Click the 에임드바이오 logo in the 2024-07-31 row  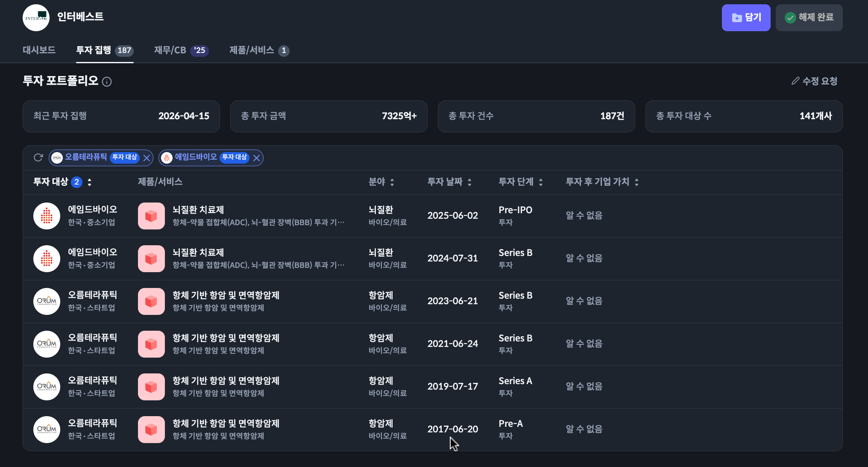pos(47,258)
